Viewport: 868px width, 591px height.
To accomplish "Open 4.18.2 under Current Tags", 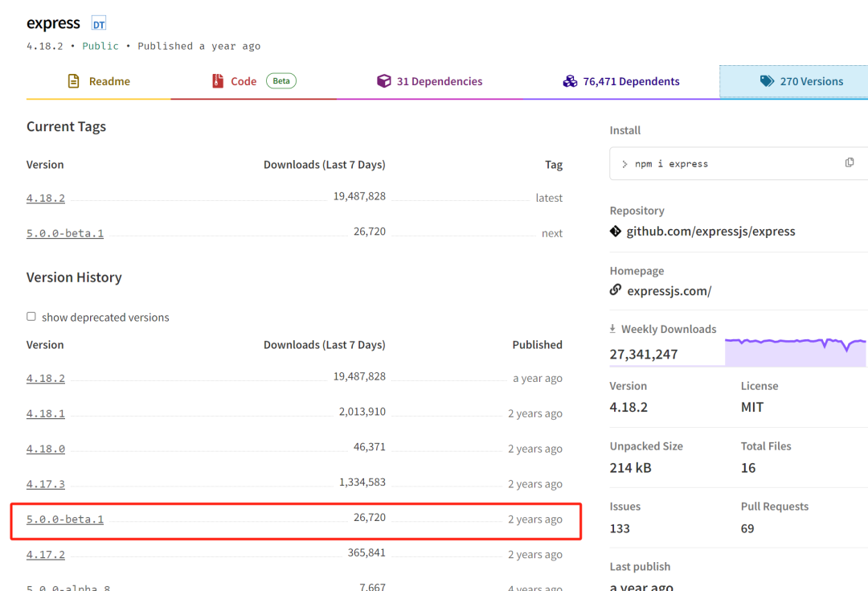I will click(45, 198).
